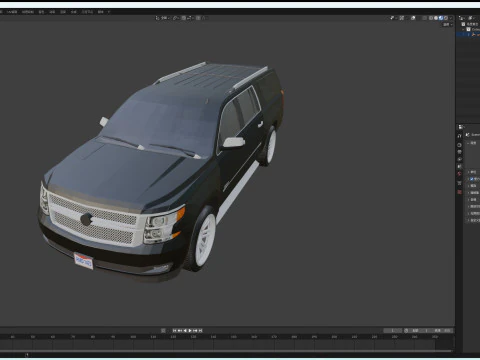The height and width of the screenshot is (360, 480).
Task: Jump to the previous keyframe
Action: [179, 331]
